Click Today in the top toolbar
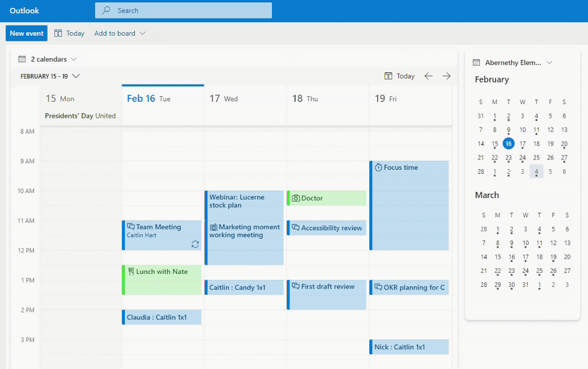 69,33
